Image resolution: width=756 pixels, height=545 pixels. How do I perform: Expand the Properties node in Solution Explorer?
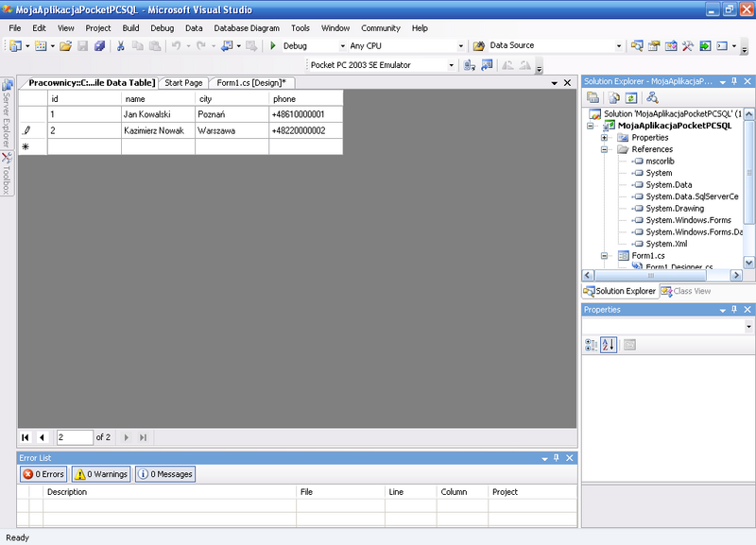604,138
